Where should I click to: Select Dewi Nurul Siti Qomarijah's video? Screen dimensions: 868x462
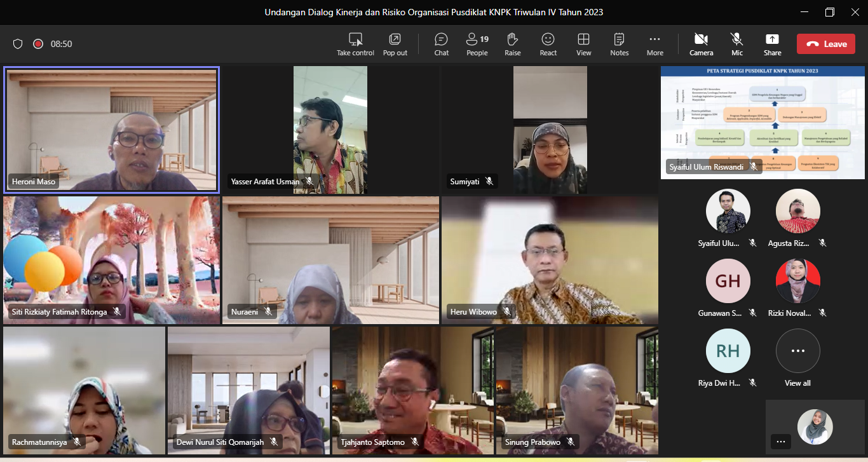(248, 390)
